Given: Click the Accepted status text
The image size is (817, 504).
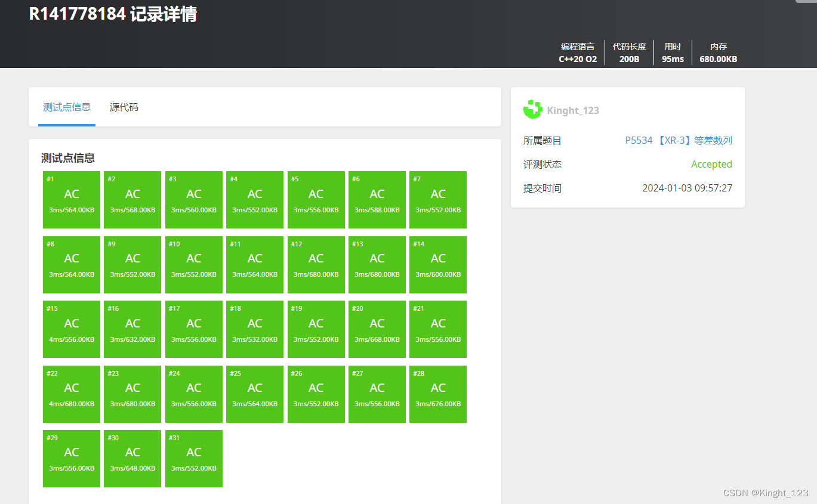Looking at the screenshot, I should pyautogui.click(x=711, y=165).
